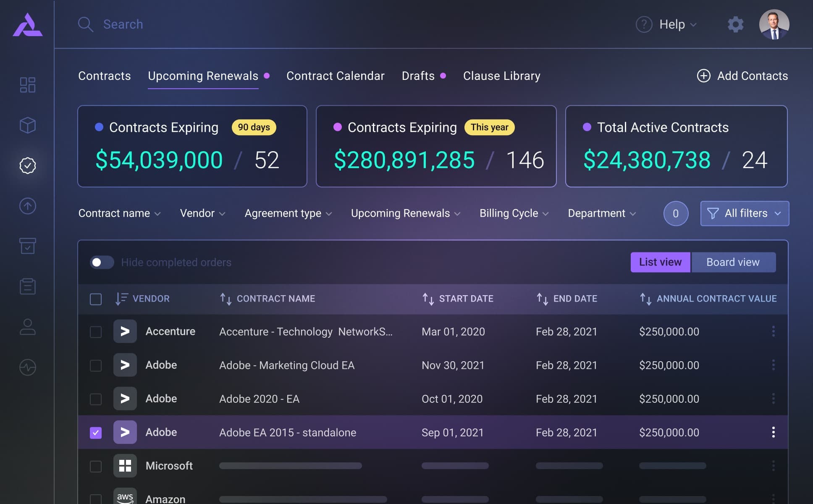Click the active filter count badge 0
The width and height of the screenshot is (813, 504).
click(676, 213)
